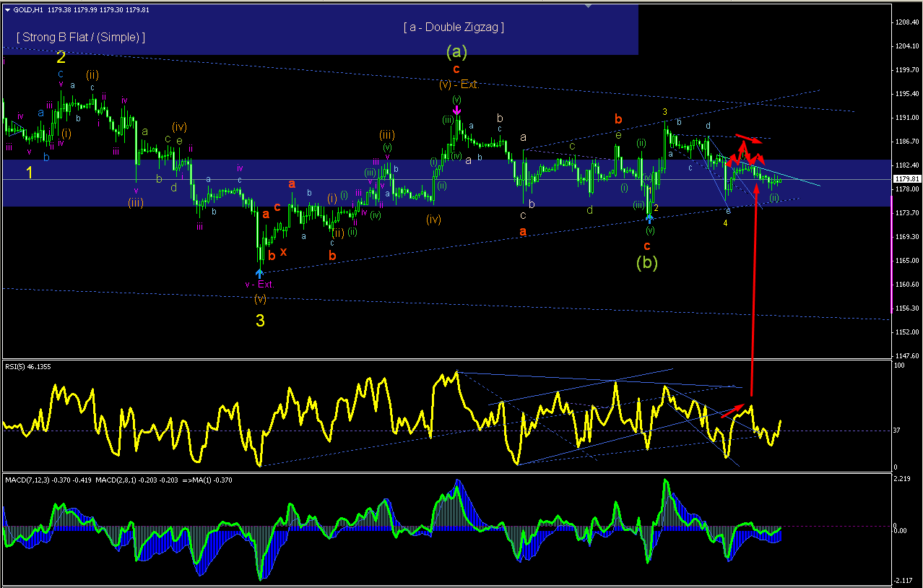Click the RSI scale value 100
923x588 pixels.
point(899,366)
